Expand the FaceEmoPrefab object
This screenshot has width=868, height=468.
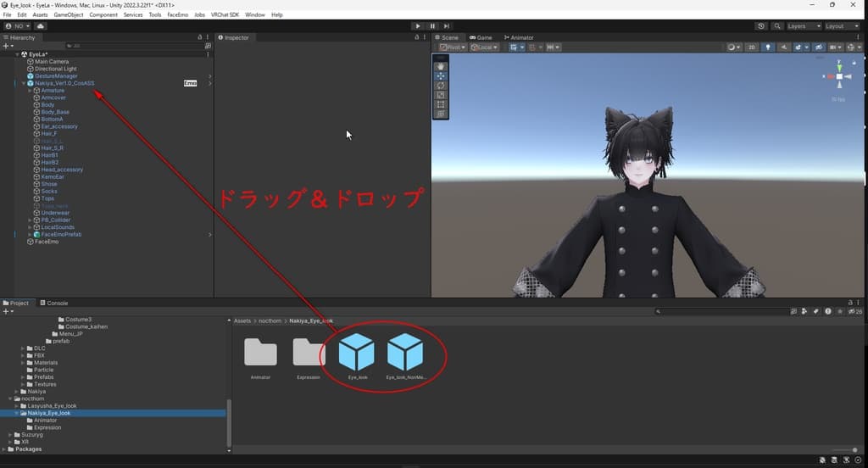tap(30, 234)
